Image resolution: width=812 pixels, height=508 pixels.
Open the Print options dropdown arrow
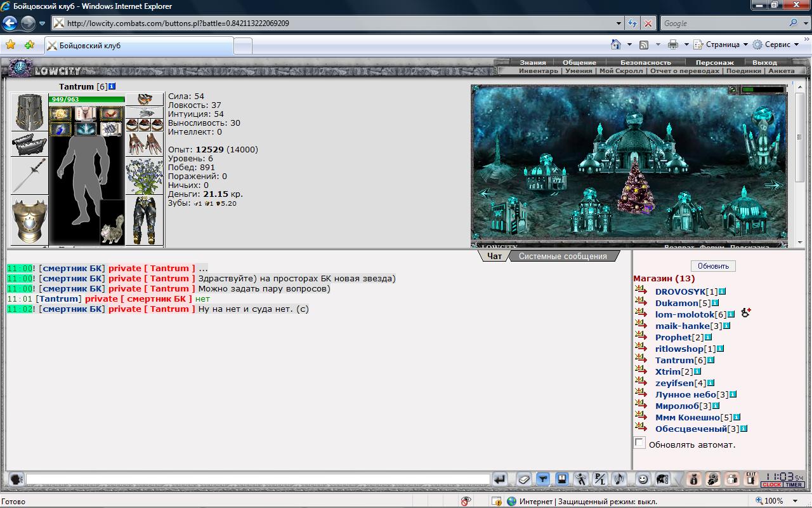point(685,44)
